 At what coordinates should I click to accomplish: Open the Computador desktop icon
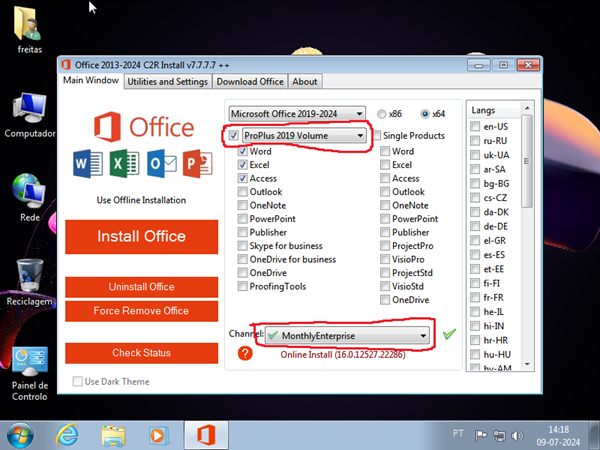click(29, 115)
